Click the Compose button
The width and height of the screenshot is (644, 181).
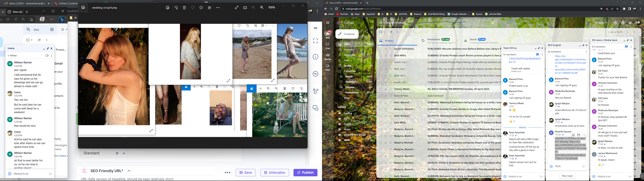tap(347, 34)
